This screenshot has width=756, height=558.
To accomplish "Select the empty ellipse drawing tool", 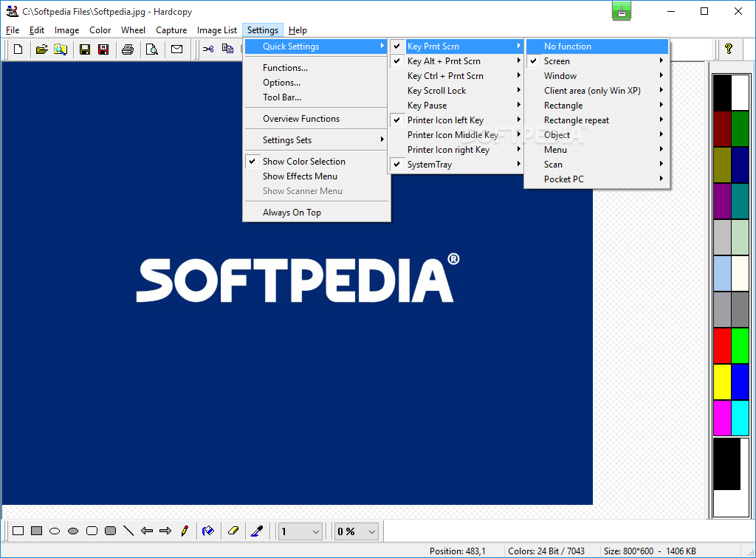I will tap(55, 531).
